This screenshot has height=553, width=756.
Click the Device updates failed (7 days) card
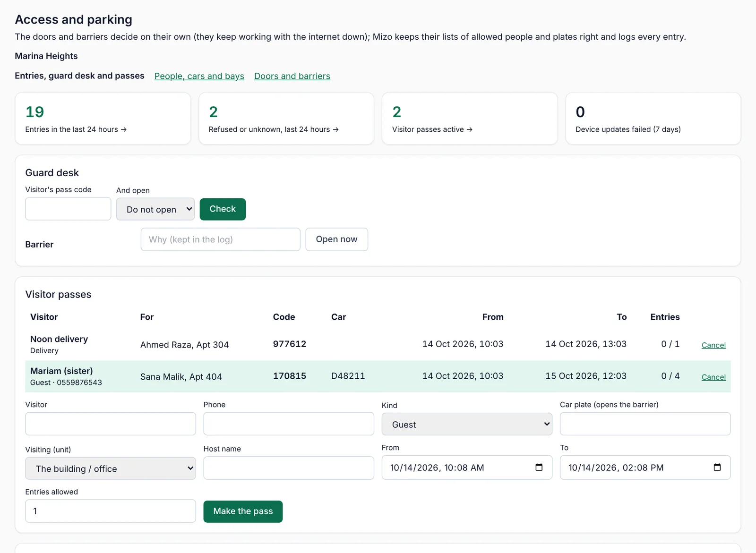click(653, 119)
